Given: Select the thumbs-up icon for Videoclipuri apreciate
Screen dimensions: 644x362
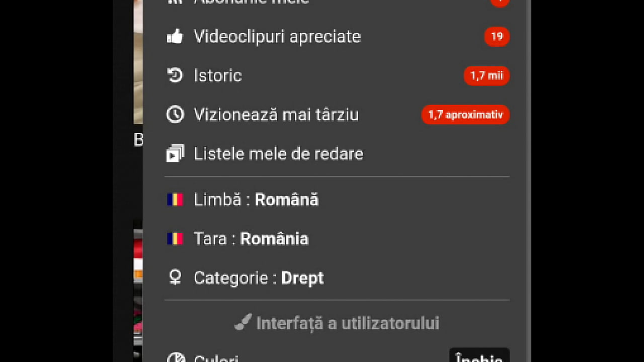Looking at the screenshot, I should (x=175, y=36).
